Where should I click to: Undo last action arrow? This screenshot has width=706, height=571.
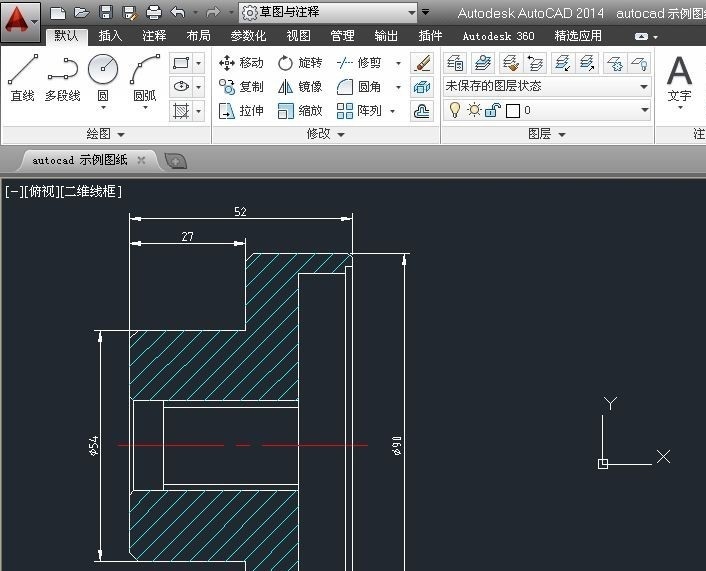(x=178, y=13)
